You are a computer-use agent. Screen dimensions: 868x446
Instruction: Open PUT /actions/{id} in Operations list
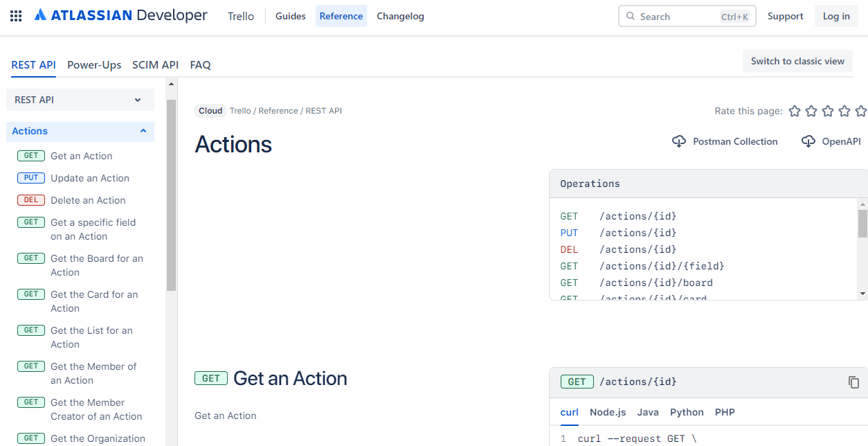tap(638, 233)
